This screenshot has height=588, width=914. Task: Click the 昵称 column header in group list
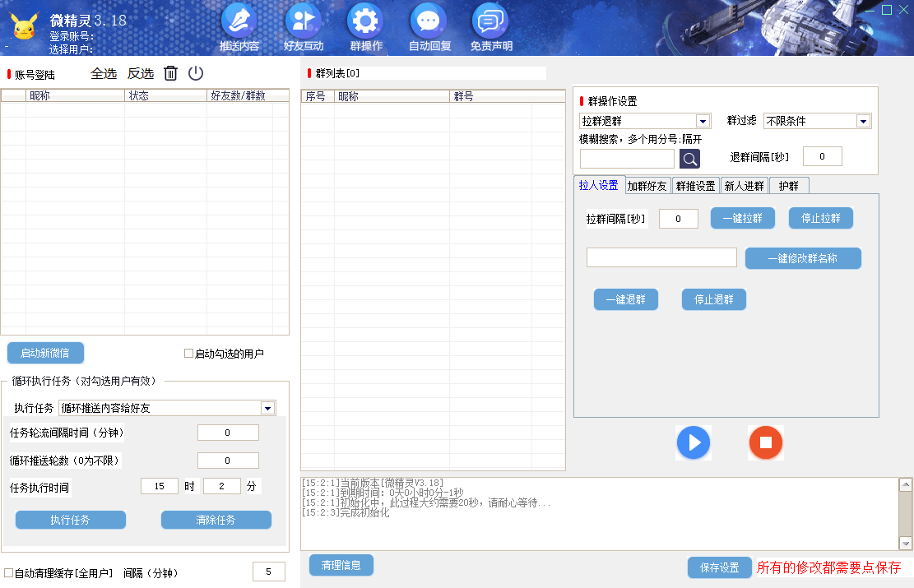[x=392, y=96]
